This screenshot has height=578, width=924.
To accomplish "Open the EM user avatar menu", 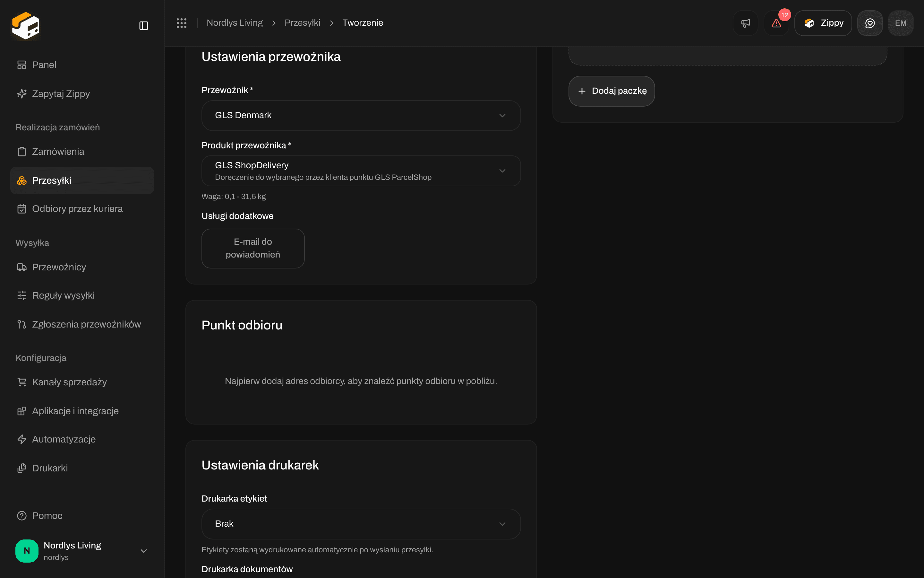I will pyautogui.click(x=901, y=23).
